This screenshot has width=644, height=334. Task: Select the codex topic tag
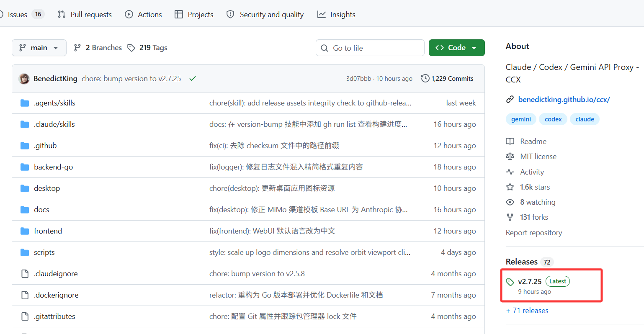coord(553,119)
